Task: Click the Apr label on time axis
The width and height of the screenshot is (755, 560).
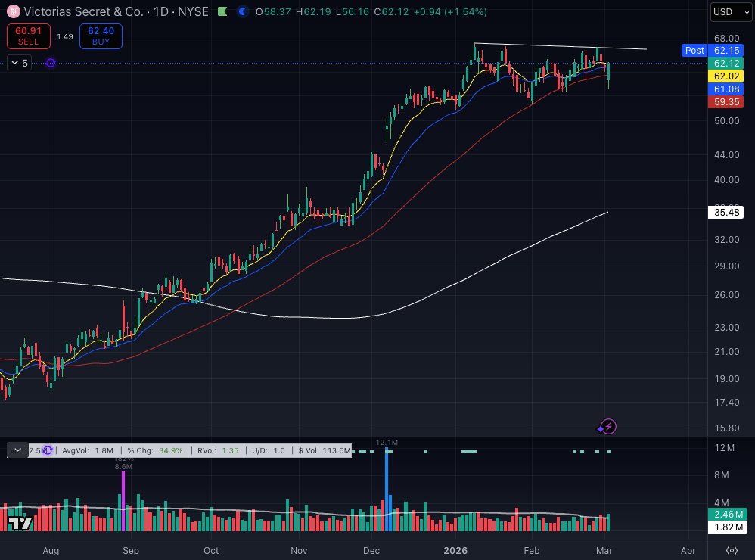Action: pyautogui.click(x=688, y=550)
